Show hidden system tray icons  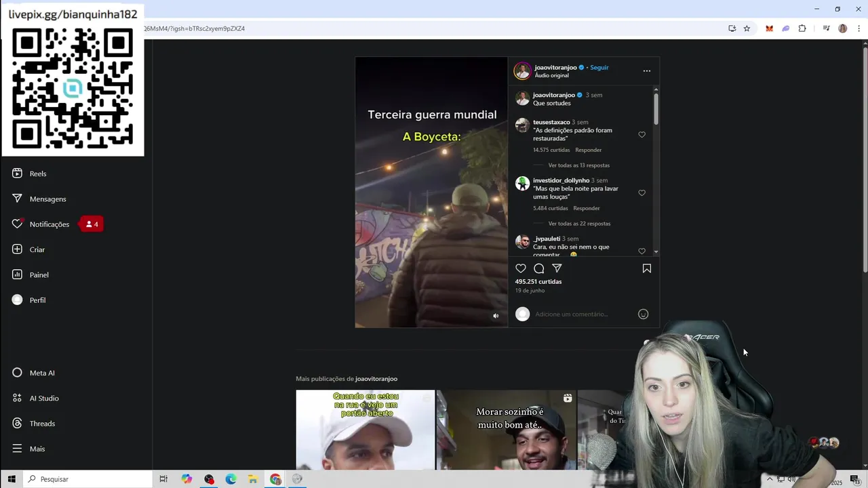[770, 479]
